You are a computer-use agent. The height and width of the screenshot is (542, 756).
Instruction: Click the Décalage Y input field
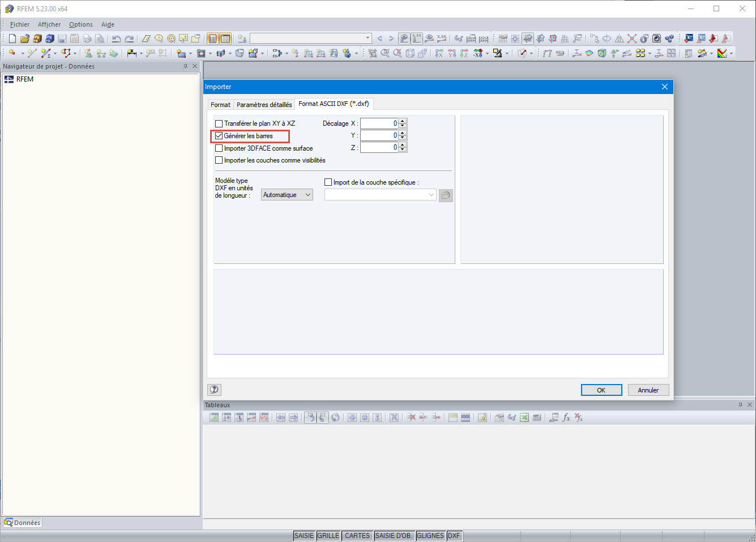pos(379,135)
